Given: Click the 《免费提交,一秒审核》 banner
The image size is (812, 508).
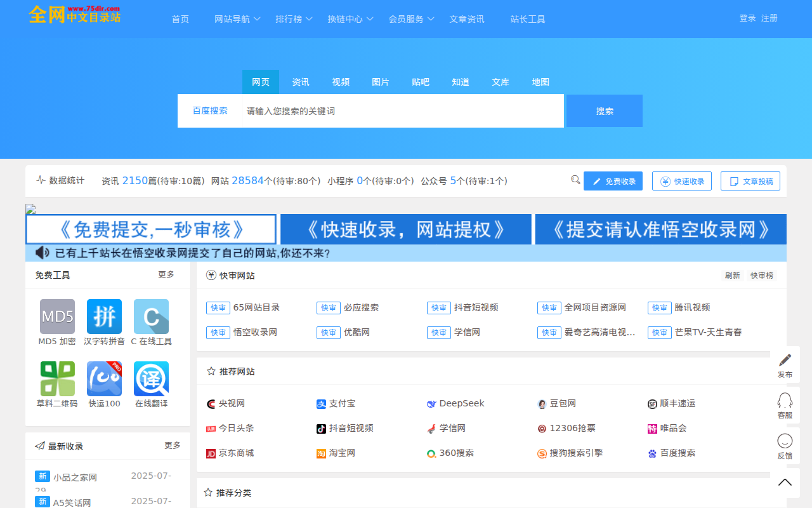Looking at the screenshot, I should tap(151, 229).
